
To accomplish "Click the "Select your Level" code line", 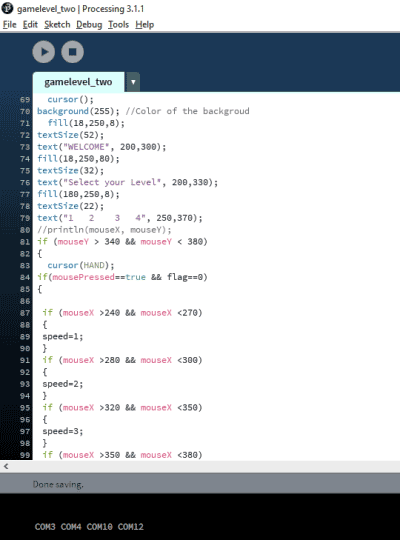I will coord(128,183).
